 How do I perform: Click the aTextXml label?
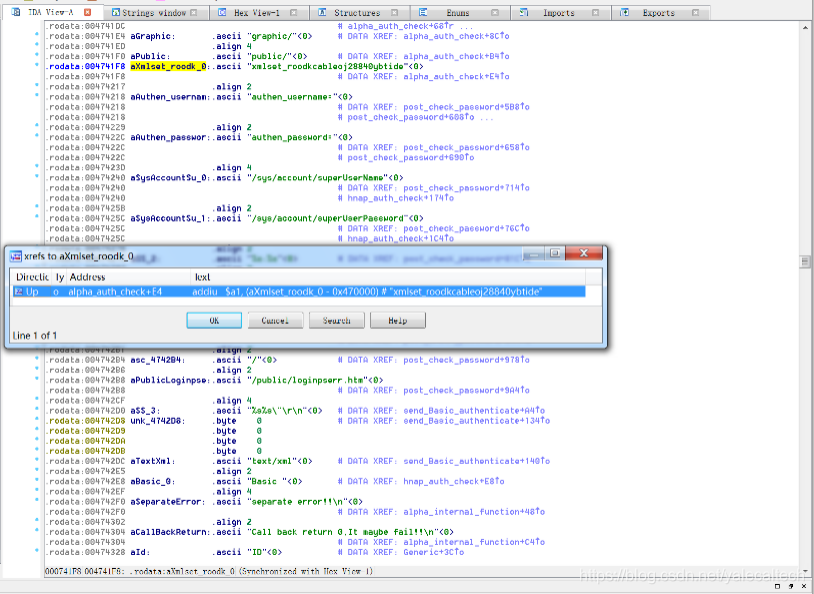(x=153, y=461)
